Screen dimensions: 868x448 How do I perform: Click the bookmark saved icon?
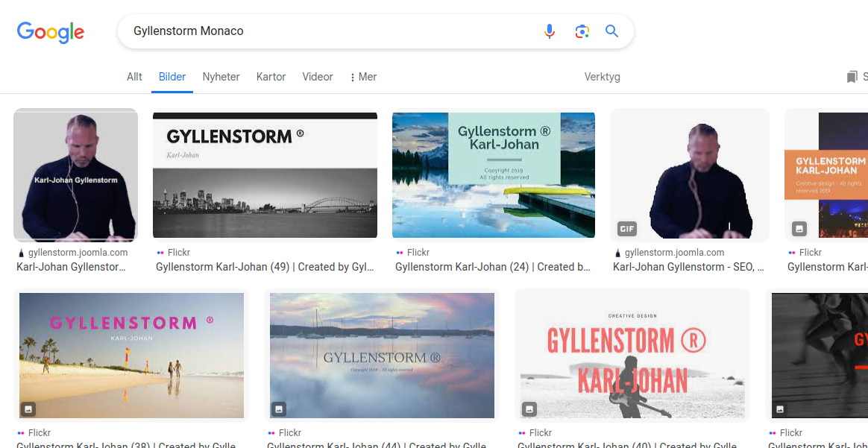click(x=852, y=77)
